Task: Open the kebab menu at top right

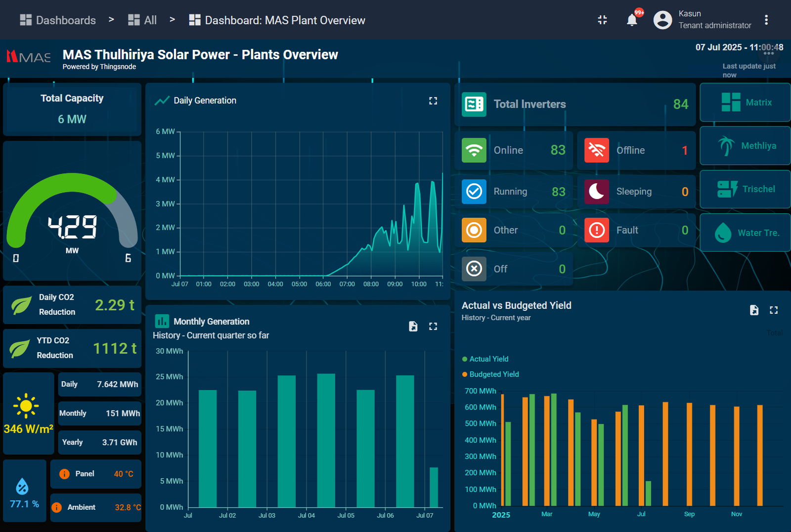Action: pos(767,19)
